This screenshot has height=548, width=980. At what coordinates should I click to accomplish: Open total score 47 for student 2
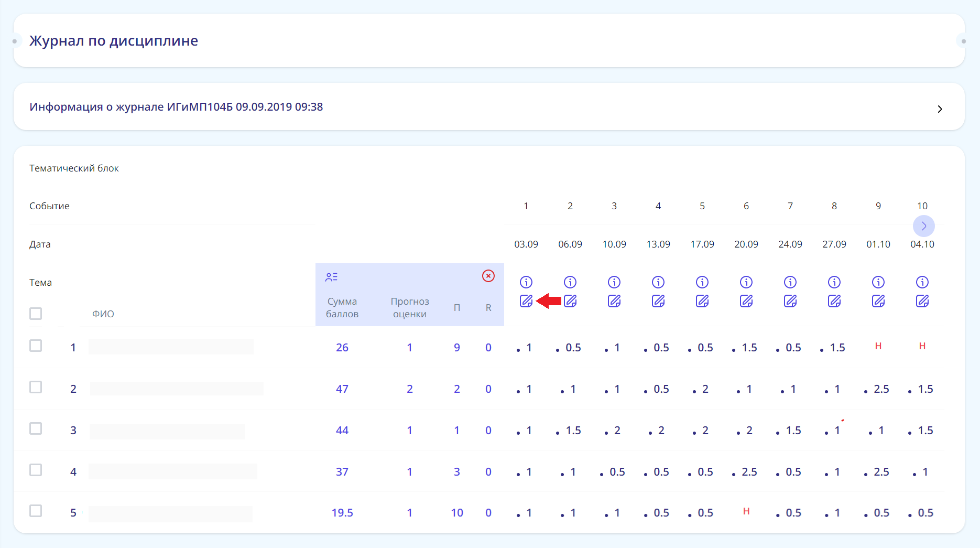[342, 389]
